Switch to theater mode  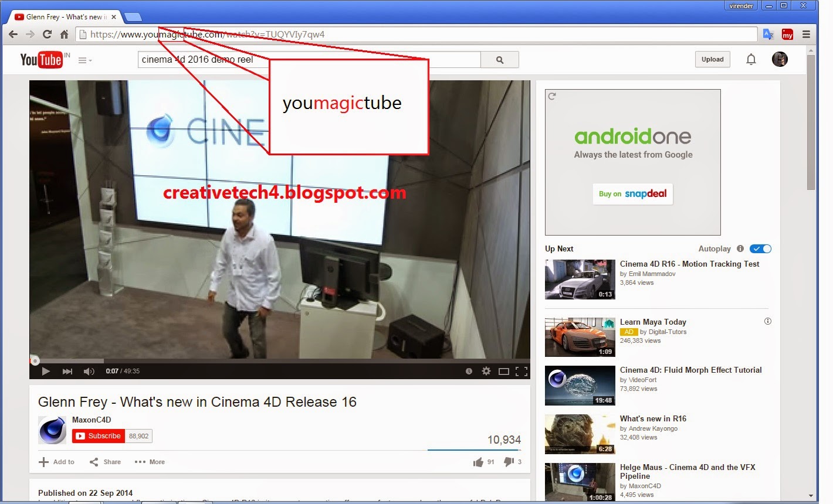503,371
